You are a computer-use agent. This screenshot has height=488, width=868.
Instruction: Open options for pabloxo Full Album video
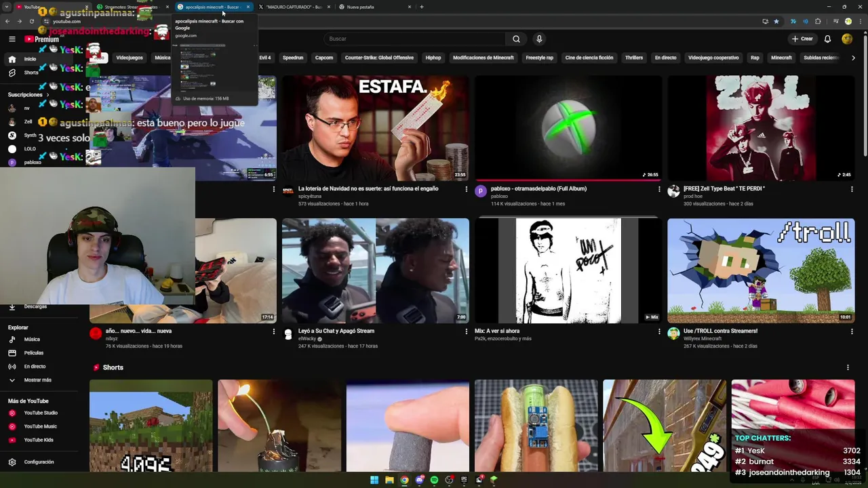point(659,189)
